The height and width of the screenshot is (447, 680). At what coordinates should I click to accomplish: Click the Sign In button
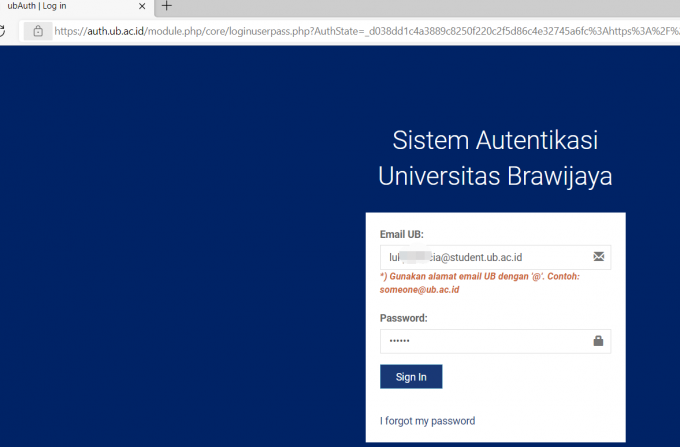411,377
